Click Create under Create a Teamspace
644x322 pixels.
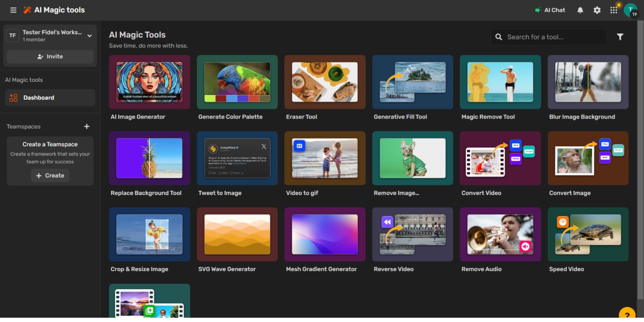(50, 176)
